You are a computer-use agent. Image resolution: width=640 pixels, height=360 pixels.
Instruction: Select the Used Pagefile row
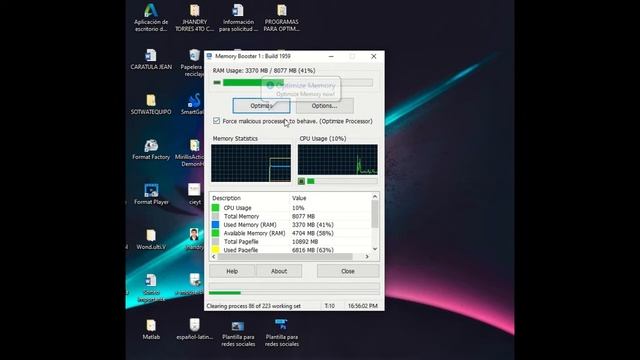(x=291, y=250)
